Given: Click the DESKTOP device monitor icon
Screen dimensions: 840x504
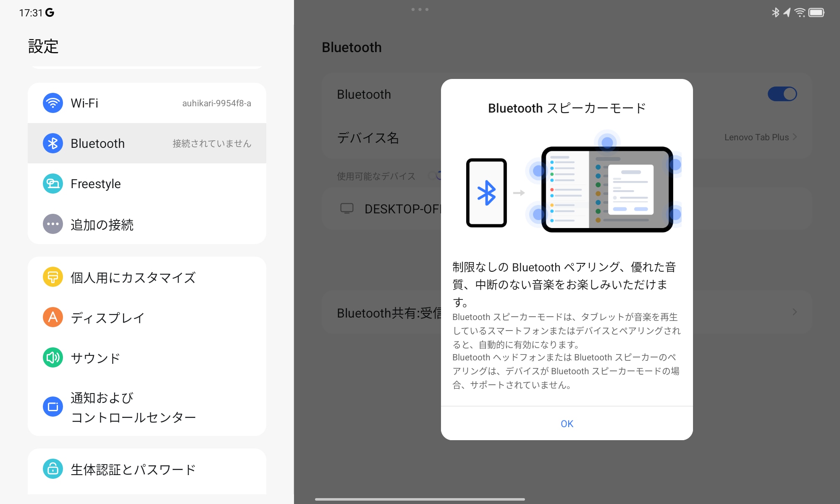Looking at the screenshot, I should pyautogui.click(x=347, y=208).
